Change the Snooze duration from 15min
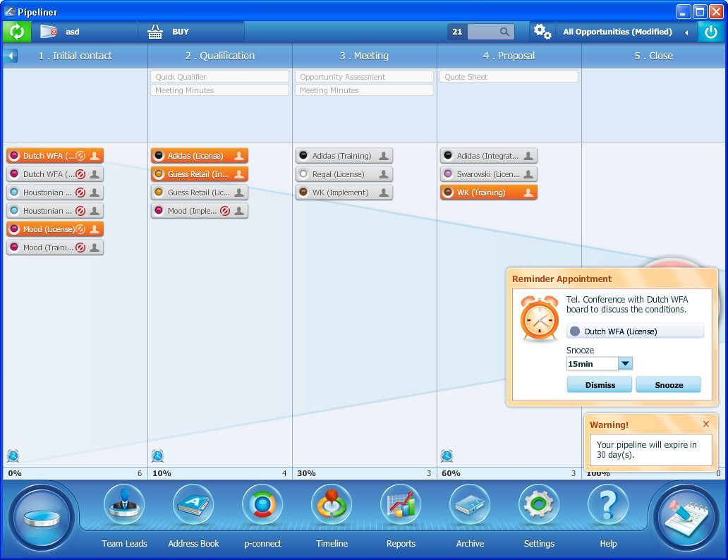Screen dimensions: 728x560 coord(625,363)
